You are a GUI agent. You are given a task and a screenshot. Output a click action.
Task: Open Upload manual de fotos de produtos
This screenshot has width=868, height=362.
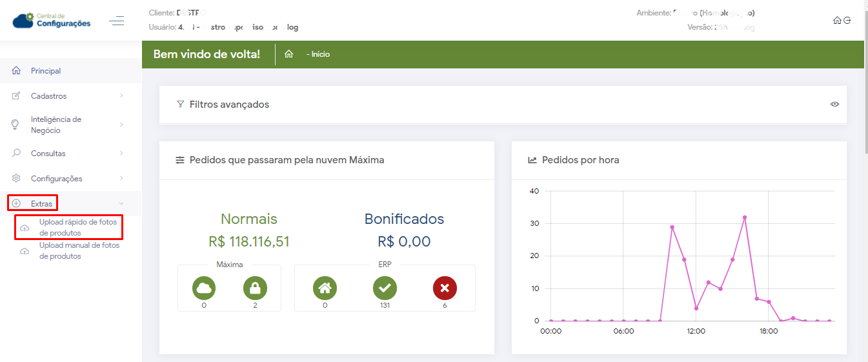(x=79, y=250)
